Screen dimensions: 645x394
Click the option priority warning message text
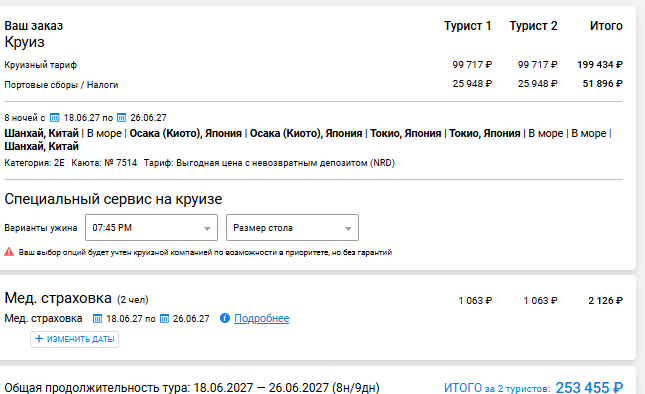(205, 253)
